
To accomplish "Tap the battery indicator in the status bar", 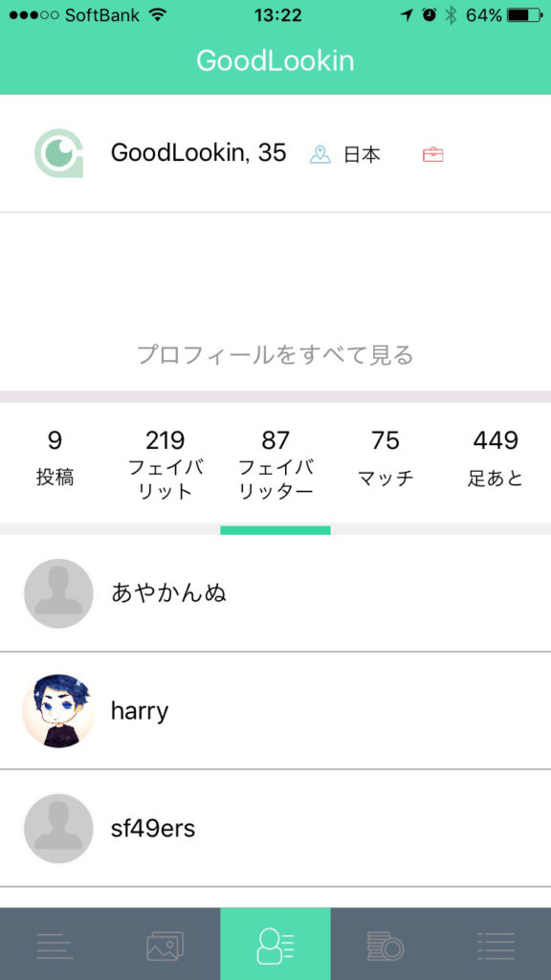I will [521, 14].
